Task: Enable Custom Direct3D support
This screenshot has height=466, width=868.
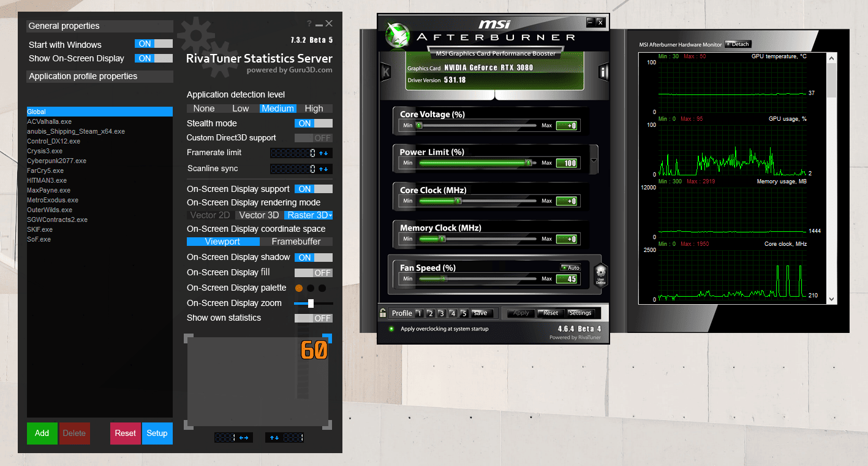Action: [x=314, y=138]
